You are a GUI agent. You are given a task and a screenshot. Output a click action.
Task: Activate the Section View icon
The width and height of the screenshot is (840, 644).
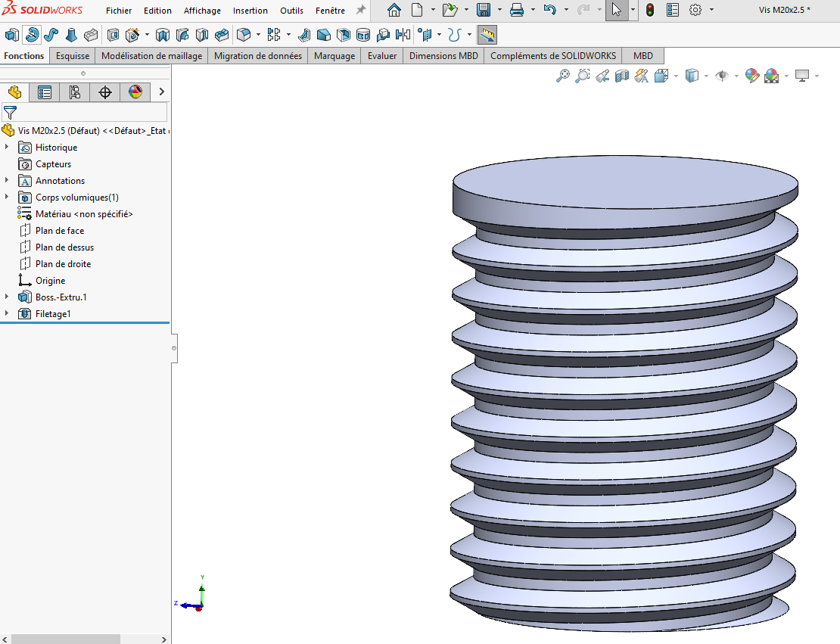coord(622,76)
